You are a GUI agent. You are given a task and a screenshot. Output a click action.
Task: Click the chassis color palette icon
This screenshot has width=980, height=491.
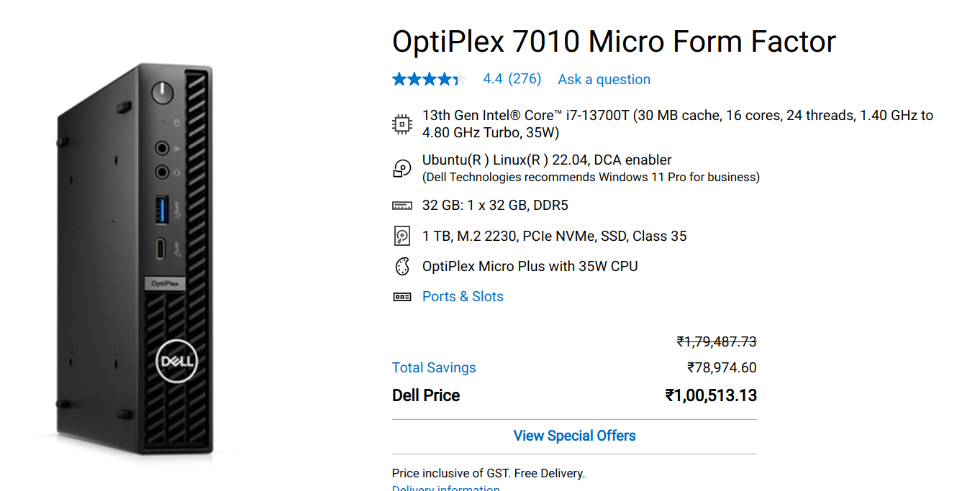click(x=401, y=267)
